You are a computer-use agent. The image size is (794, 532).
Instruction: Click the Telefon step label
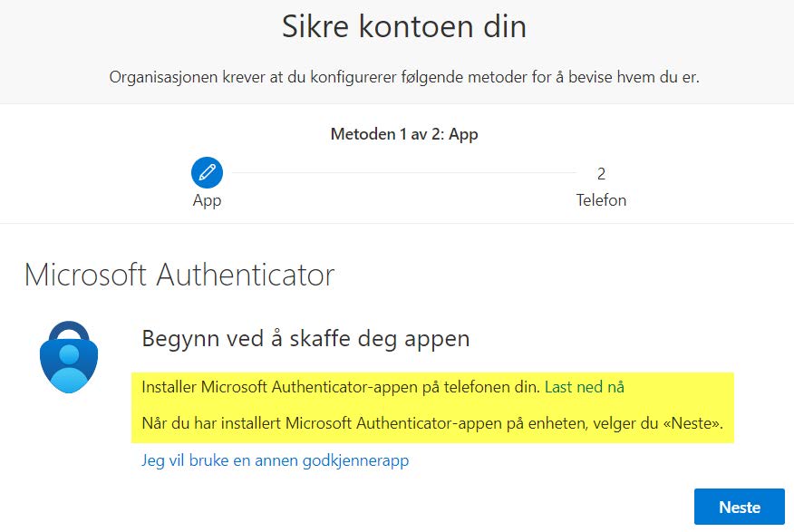[x=601, y=199]
